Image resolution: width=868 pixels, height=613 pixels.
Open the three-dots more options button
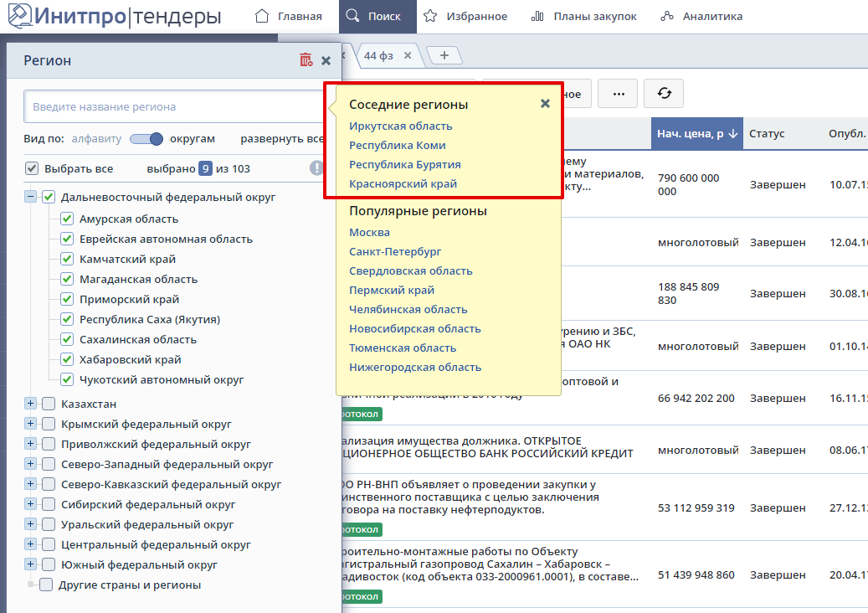coord(619,94)
